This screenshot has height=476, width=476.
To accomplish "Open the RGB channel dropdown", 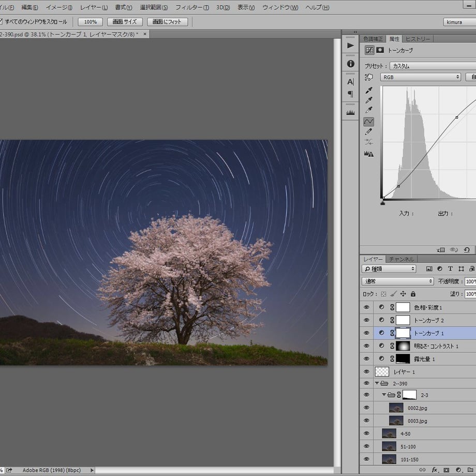I will (421, 77).
